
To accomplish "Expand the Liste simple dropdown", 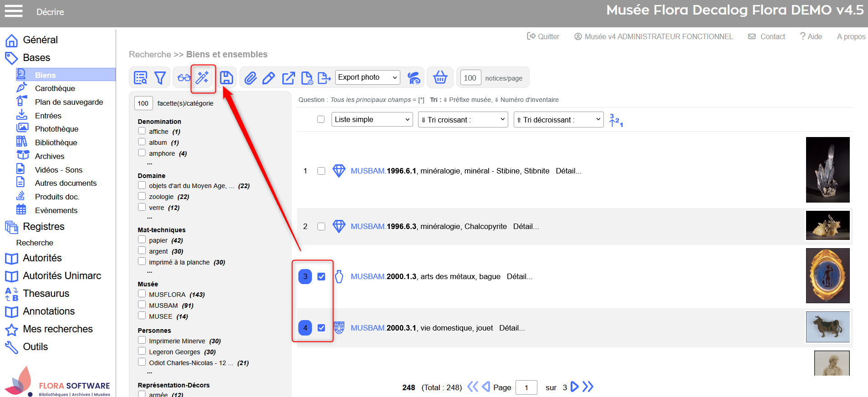I will (x=372, y=120).
